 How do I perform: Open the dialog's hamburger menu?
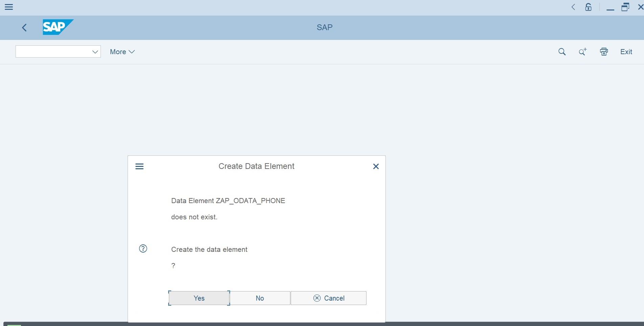[139, 166]
